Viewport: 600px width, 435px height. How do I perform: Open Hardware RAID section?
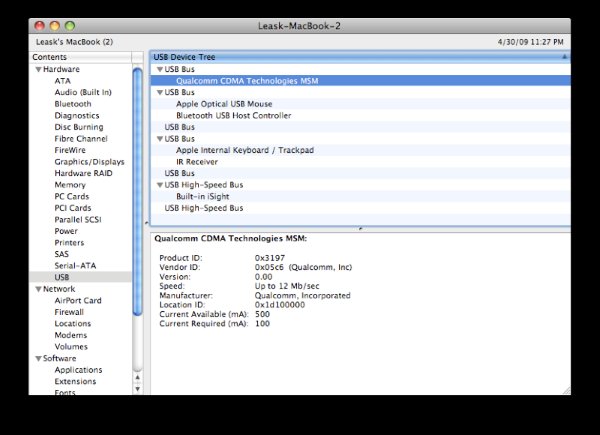tap(83, 173)
